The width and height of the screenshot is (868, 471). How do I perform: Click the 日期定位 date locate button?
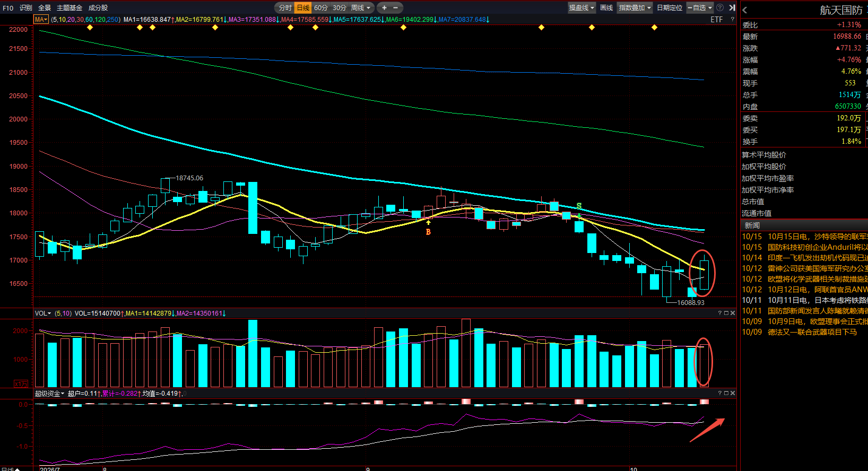(x=670, y=7)
